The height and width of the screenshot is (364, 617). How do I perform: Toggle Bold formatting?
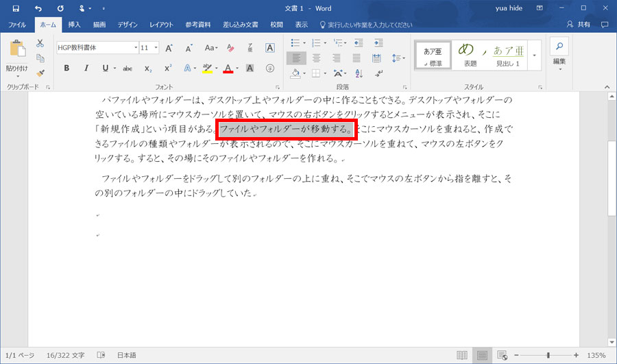click(x=66, y=69)
